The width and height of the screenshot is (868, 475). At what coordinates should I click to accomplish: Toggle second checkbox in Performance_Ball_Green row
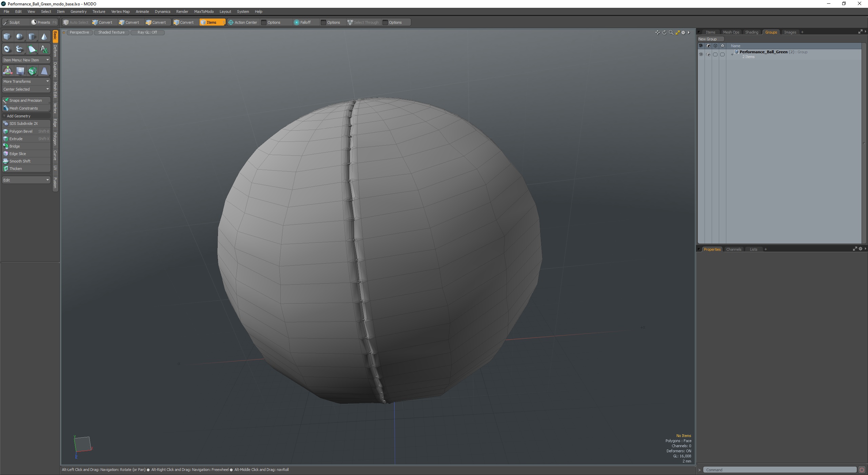tap(722, 54)
